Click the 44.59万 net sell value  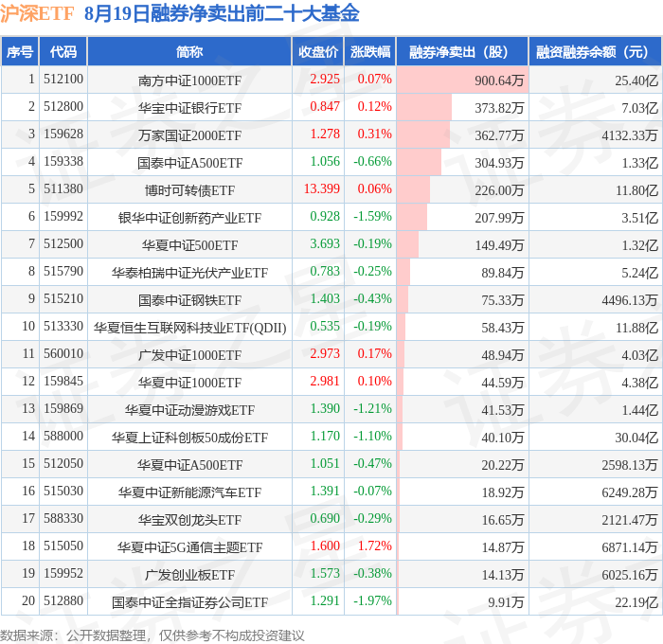502,383
